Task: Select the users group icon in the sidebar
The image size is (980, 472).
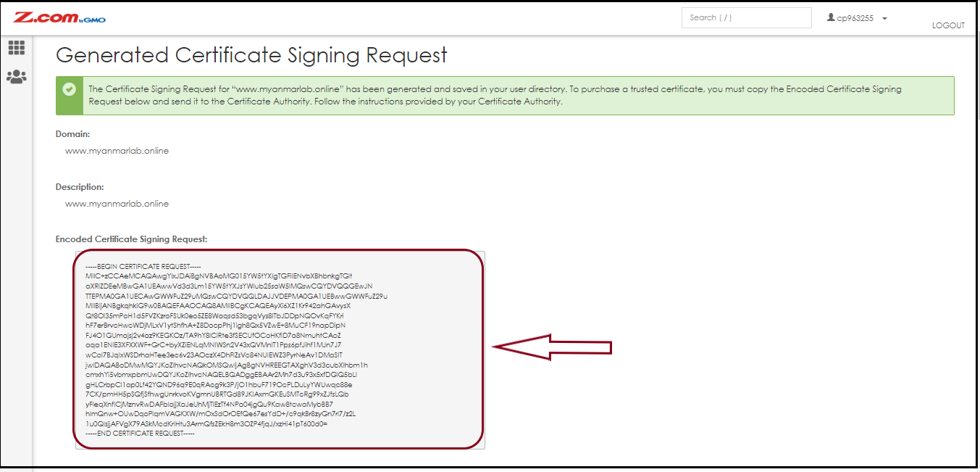Action: pos(16,75)
